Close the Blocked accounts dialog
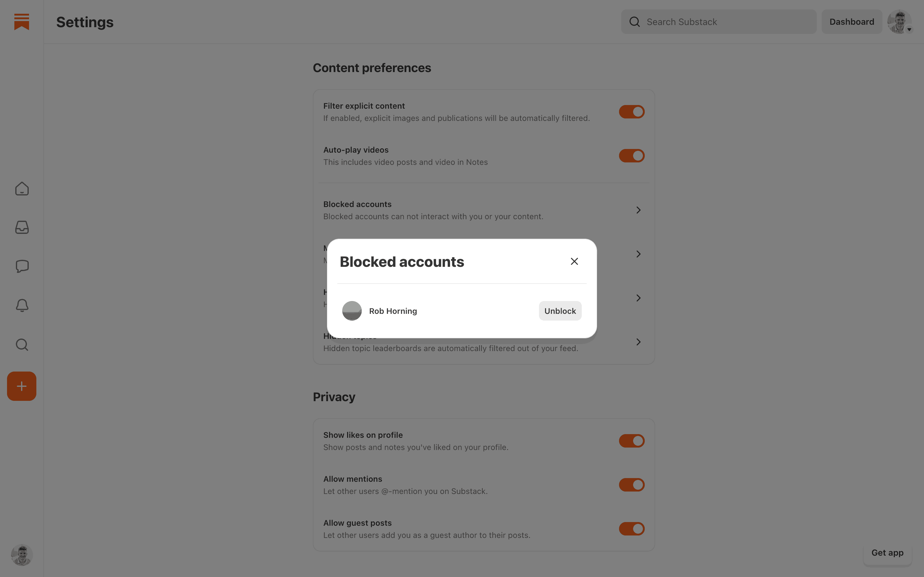 (x=574, y=261)
